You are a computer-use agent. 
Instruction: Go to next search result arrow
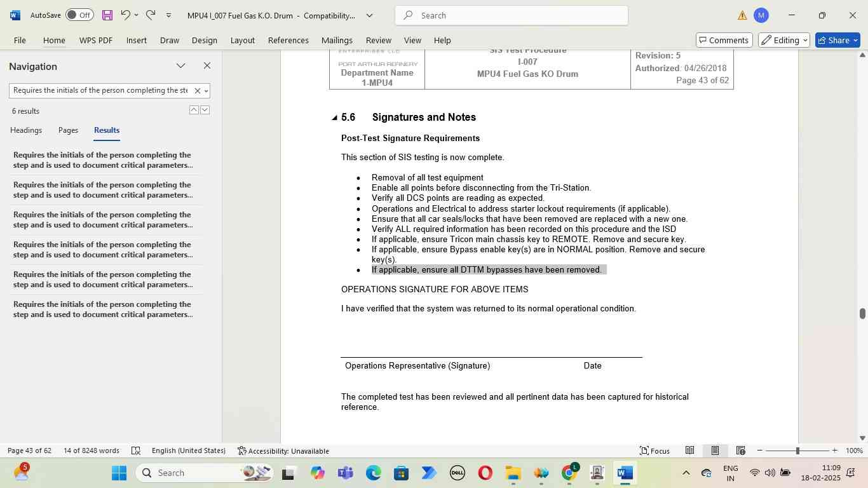pos(205,110)
